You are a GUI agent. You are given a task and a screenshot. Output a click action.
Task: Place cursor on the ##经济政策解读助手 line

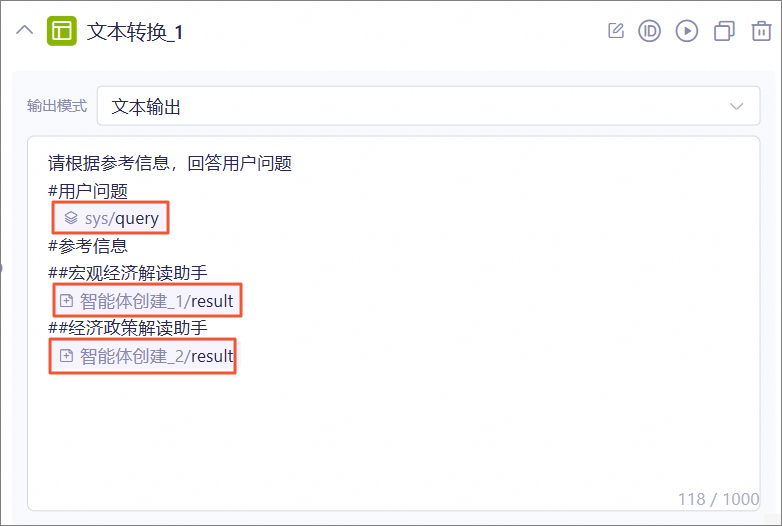(128, 328)
